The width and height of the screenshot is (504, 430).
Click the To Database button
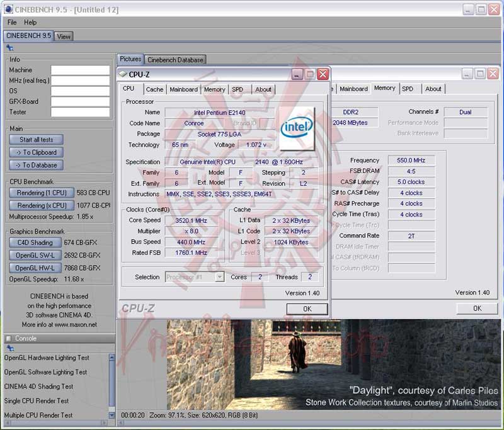pos(37,165)
